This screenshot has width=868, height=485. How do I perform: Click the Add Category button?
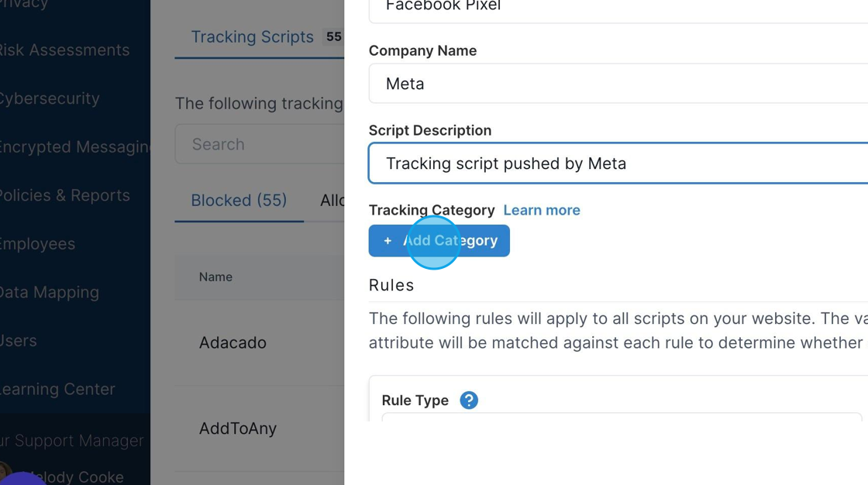tap(439, 240)
